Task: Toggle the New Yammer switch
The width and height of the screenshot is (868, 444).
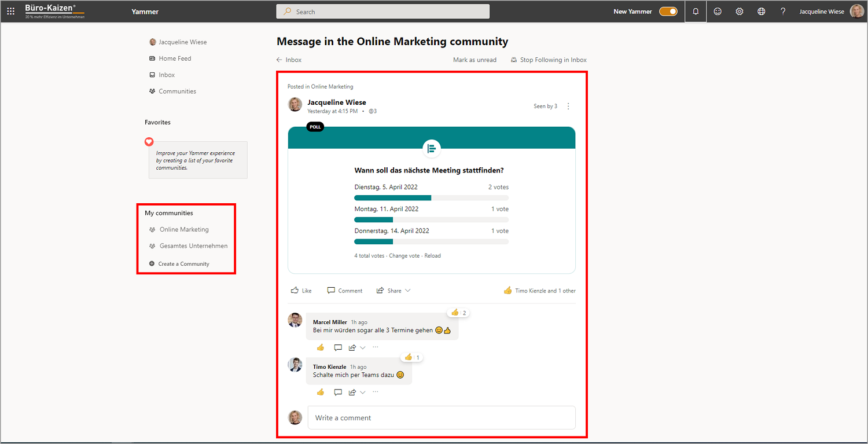Action: pos(668,11)
